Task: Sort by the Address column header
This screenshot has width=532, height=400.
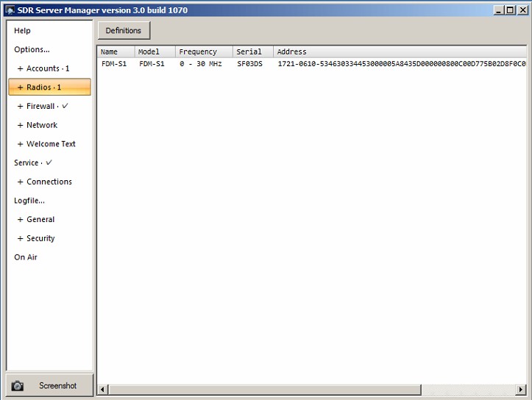Action: [400, 52]
